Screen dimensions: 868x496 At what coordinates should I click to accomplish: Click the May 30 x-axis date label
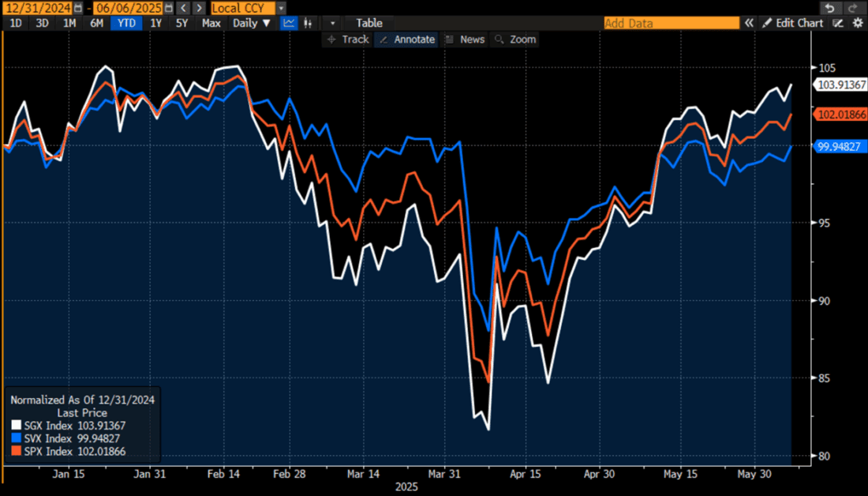[x=754, y=475]
